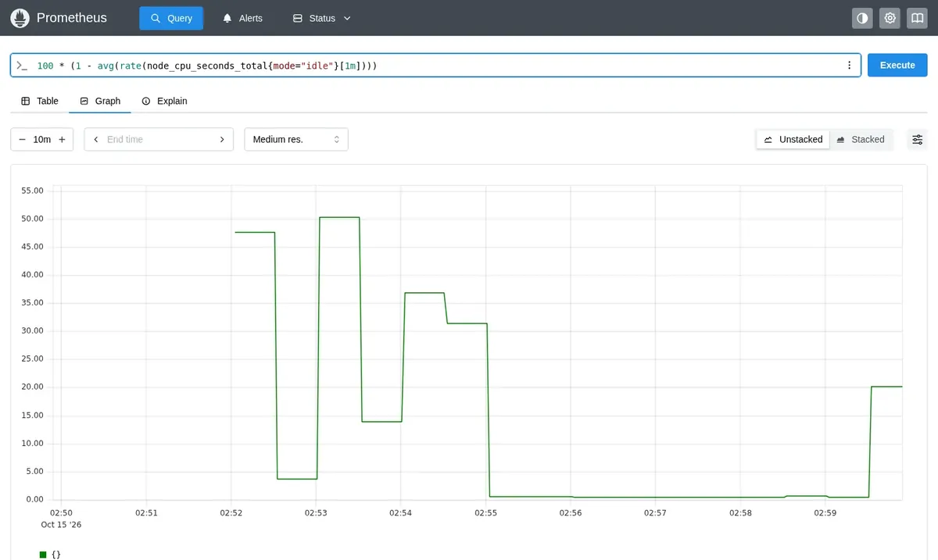
Task: Go to next end time arrow
Action: point(222,139)
